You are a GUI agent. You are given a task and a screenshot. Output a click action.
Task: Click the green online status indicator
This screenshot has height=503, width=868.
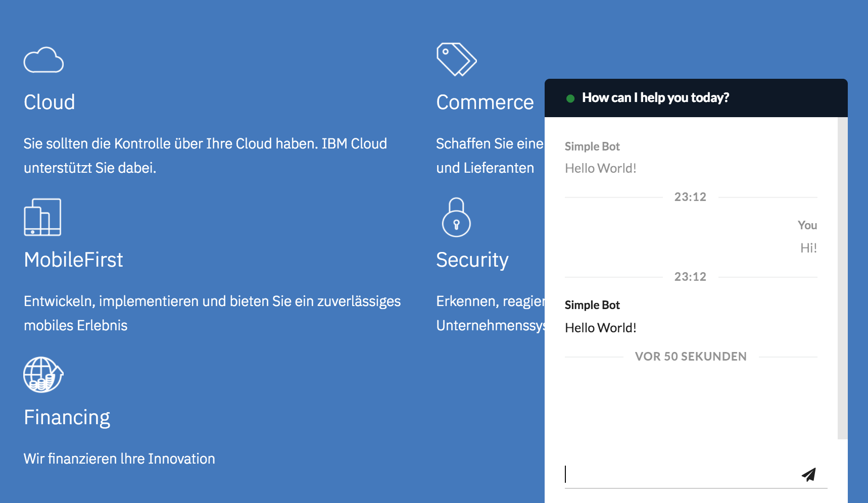[x=570, y=98]
